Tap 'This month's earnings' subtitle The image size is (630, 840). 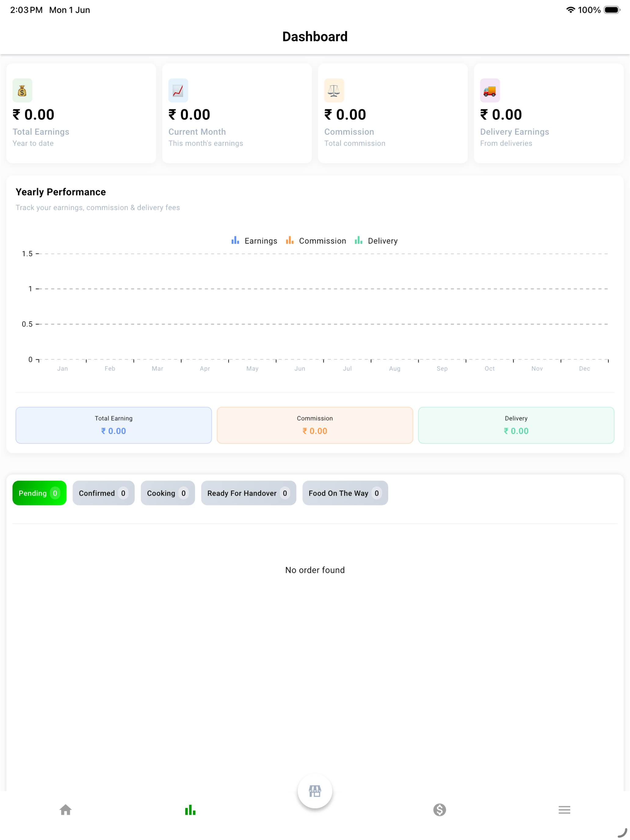[x=206, y=143]
